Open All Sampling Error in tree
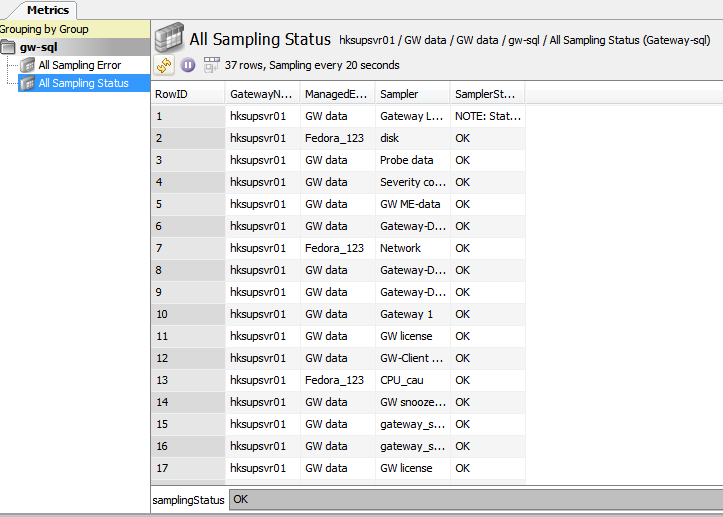The height and width of the screenshot is (517, 723). pyautogui.click(x=80, y=65)
